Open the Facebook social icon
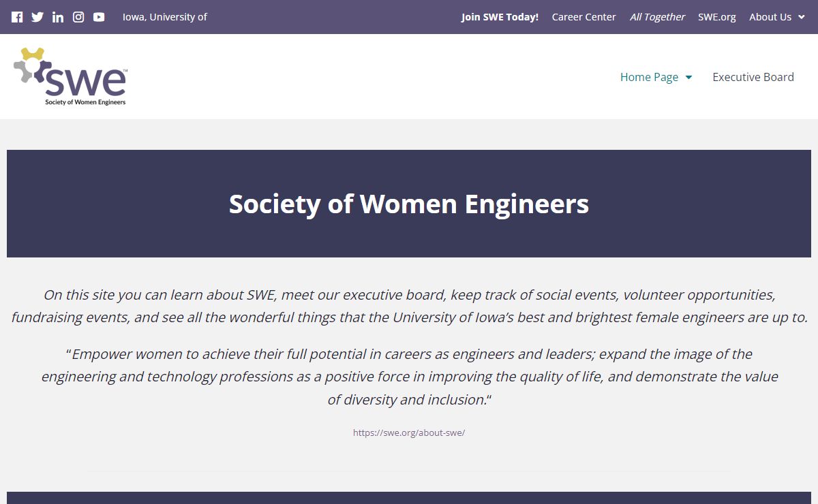 pos(17,17)
